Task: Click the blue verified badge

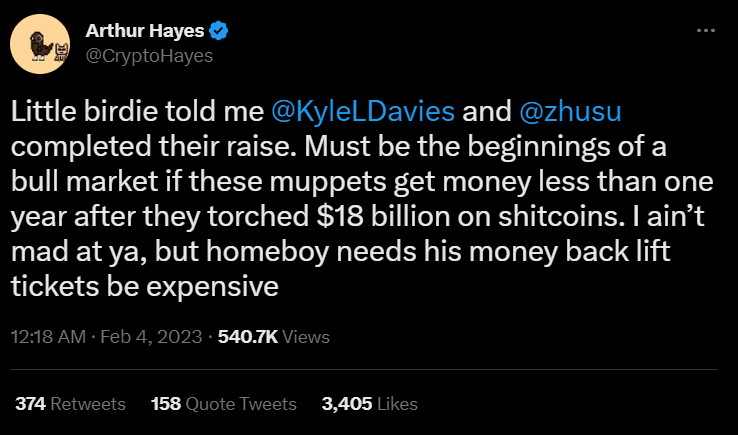Action: (x=218, y=32)
